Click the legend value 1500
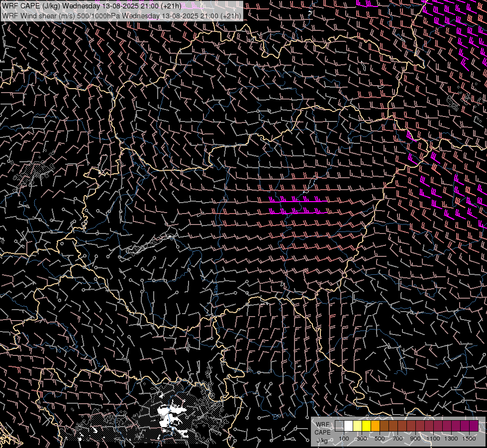487x448 pixels. [469, 439]
